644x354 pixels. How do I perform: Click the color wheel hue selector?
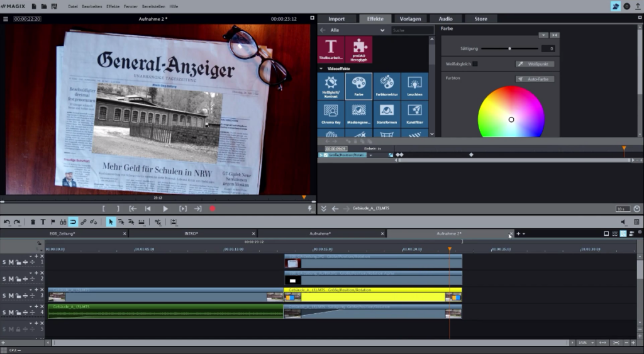(511, 119)
